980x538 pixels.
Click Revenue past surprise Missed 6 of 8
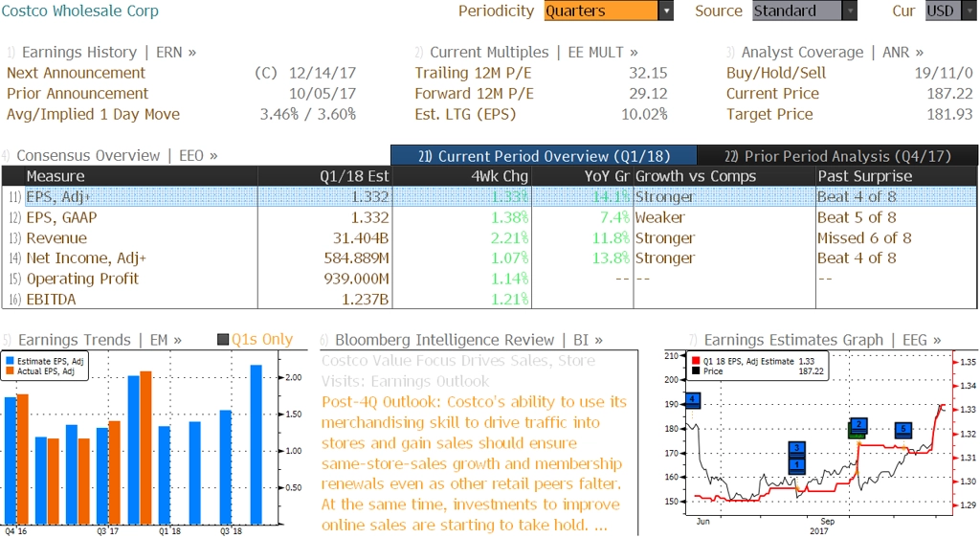[x=864, y=238]
